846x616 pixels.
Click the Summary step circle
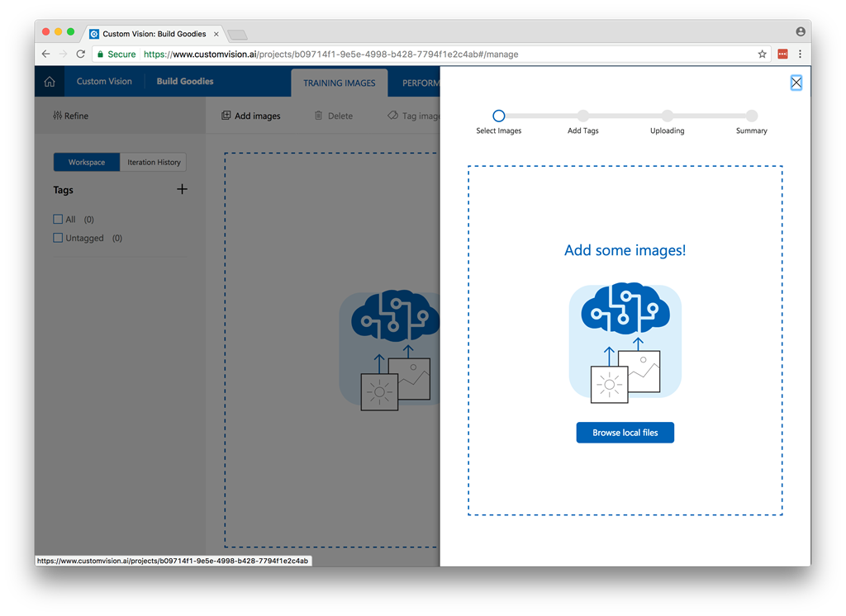coord(752,116)
